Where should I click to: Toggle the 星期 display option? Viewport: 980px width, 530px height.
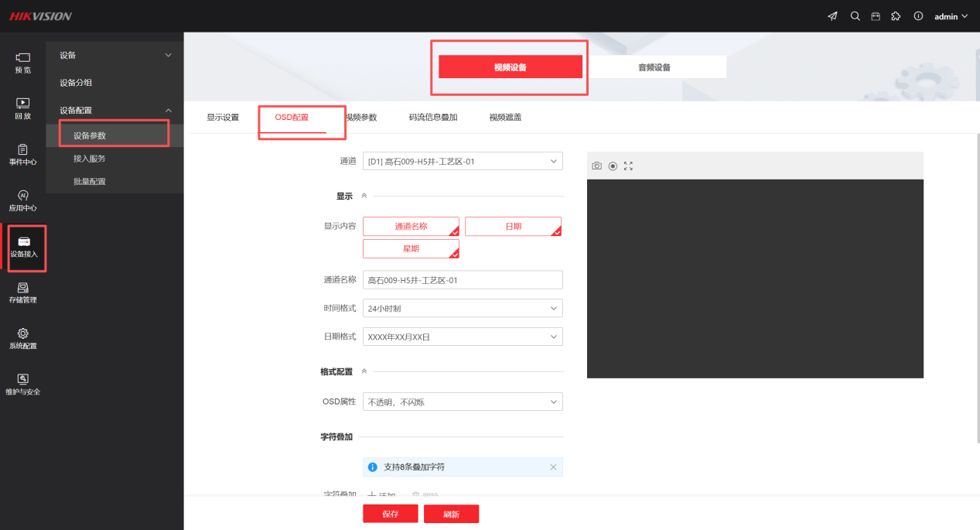(x=411, y=249)
